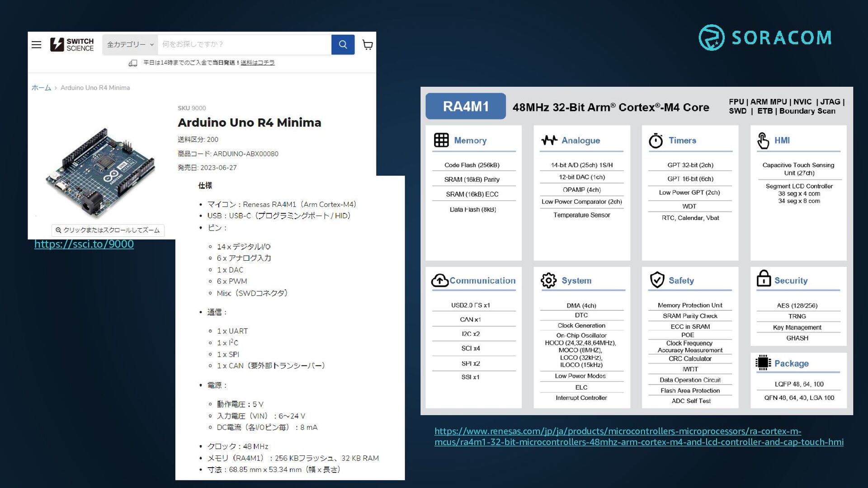
Task: Click the Package chip icon
Action: [x=763, y=362]
